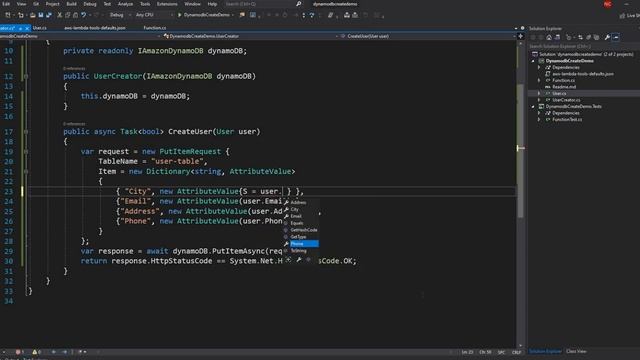Switch to the Function.cs tab

coord(155,28)
